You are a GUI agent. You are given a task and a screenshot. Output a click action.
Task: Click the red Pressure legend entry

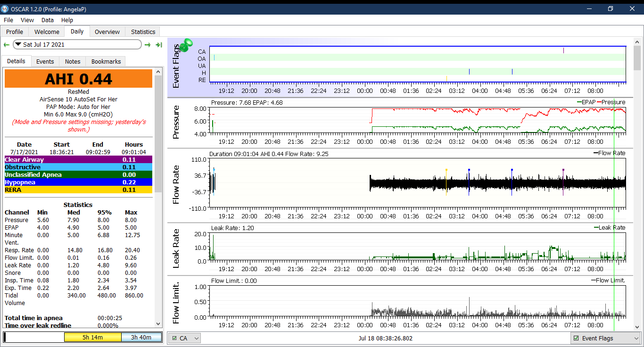[x=611, y=102]
